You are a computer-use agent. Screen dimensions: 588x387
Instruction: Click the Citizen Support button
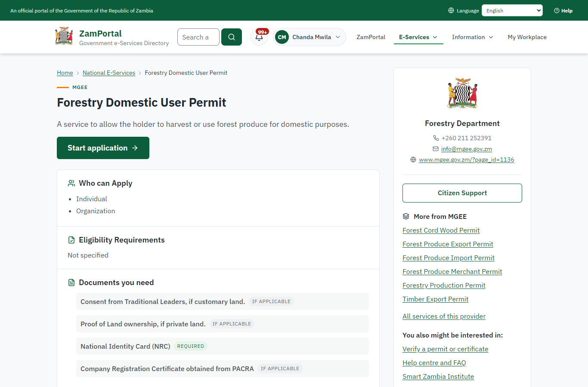point(462,193)
